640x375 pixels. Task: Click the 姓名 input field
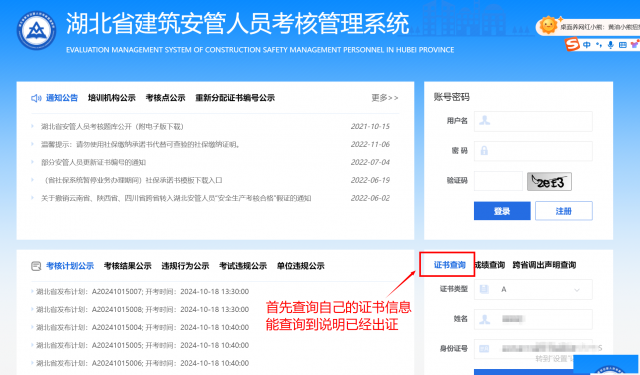pos(533,320)
